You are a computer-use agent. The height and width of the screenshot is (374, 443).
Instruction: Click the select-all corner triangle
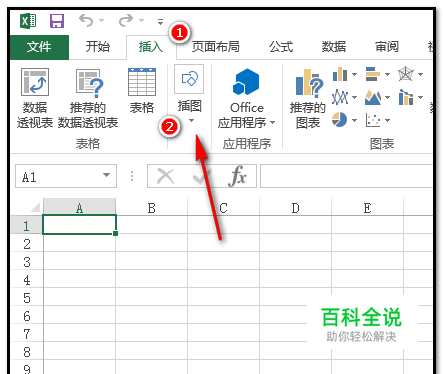35,207
